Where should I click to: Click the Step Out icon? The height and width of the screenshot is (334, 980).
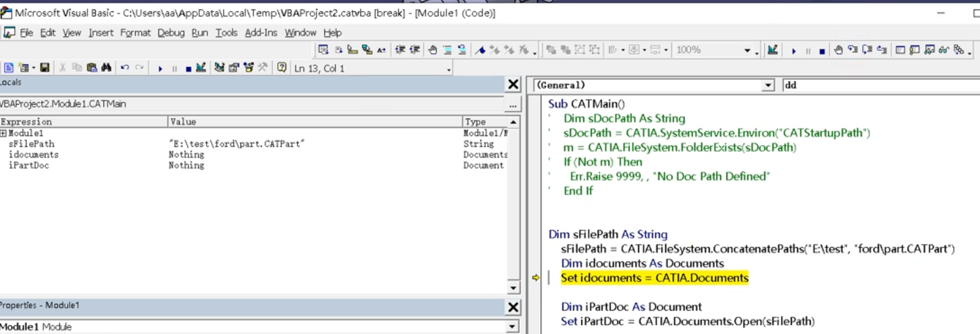(x=882, y=50)
